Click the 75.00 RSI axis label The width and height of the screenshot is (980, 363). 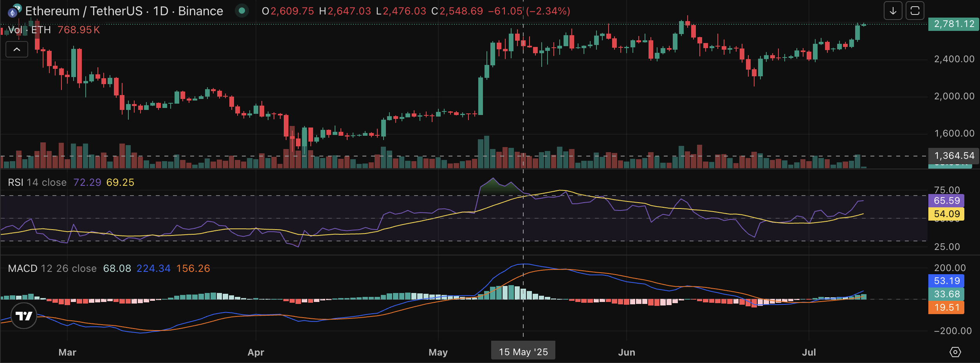point(947,190)
